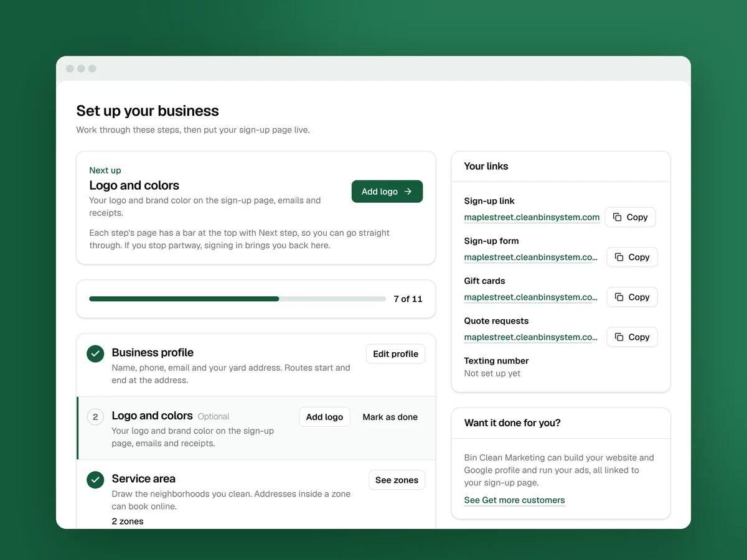Click the third window control dot
The image size is (747, 560).
[x=92, y=68]
